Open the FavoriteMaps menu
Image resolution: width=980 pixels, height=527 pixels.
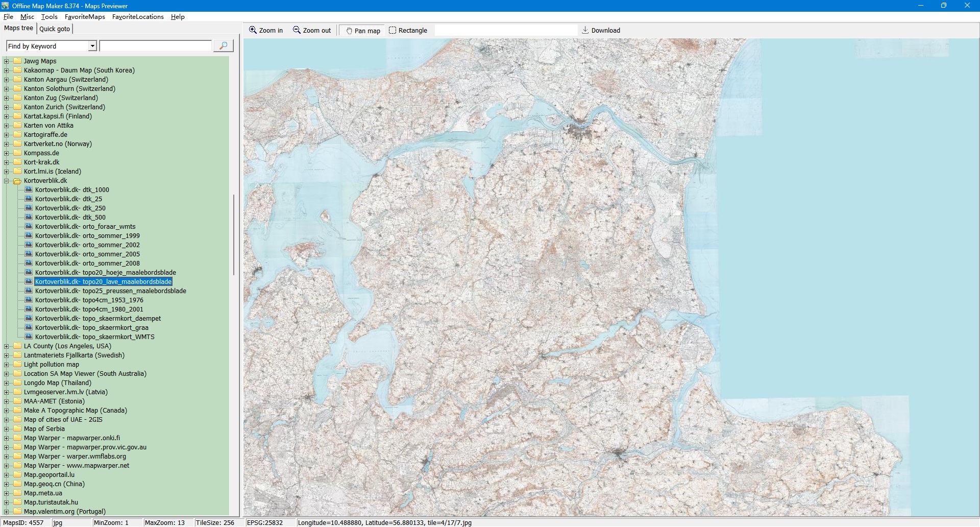click(x=85, y=17)
